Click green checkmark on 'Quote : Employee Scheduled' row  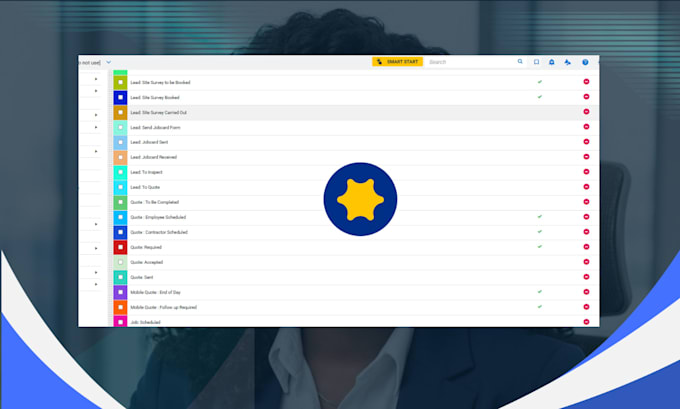[x=540, y=216]
